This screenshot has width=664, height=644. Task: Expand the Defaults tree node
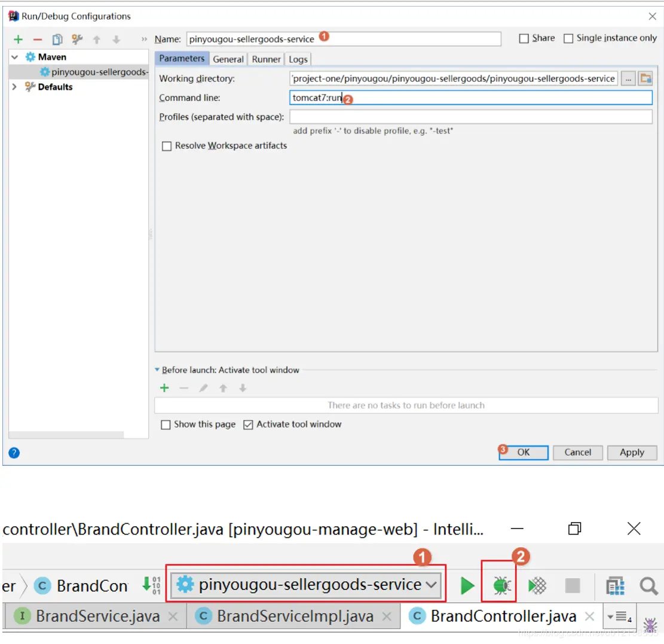coord(15,87)
